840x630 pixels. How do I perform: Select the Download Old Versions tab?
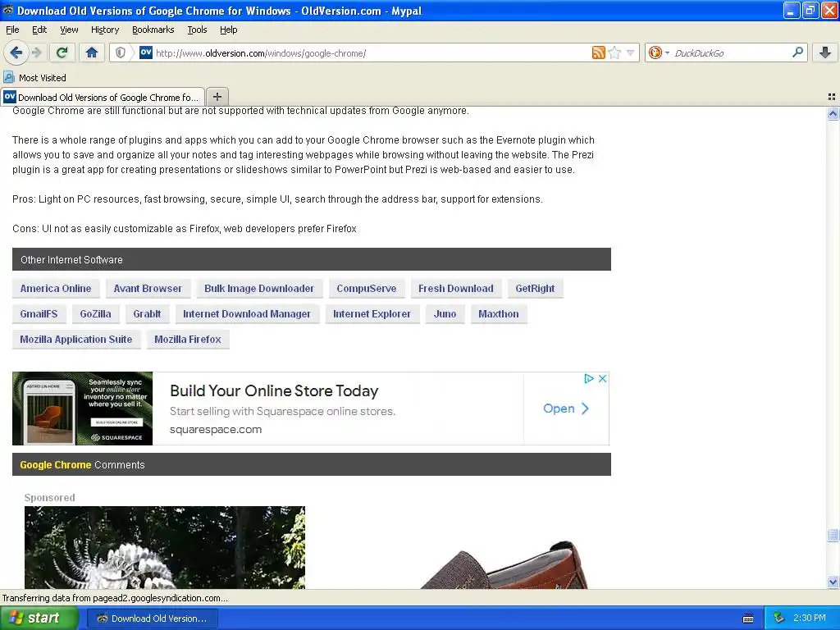[103, 97]
